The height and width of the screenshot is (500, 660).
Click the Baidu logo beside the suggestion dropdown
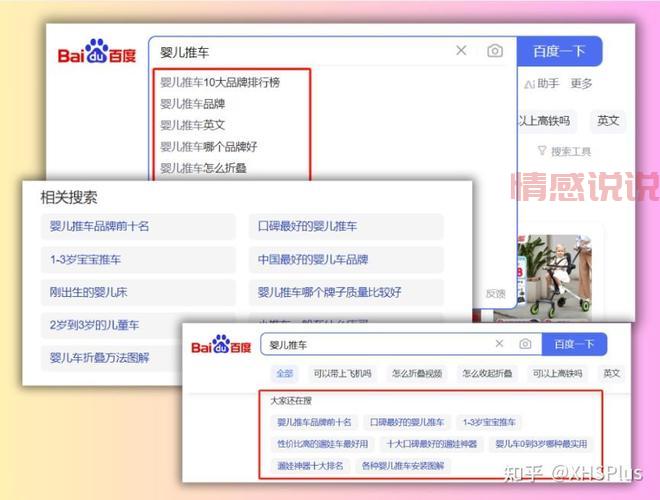coord(97,51)
